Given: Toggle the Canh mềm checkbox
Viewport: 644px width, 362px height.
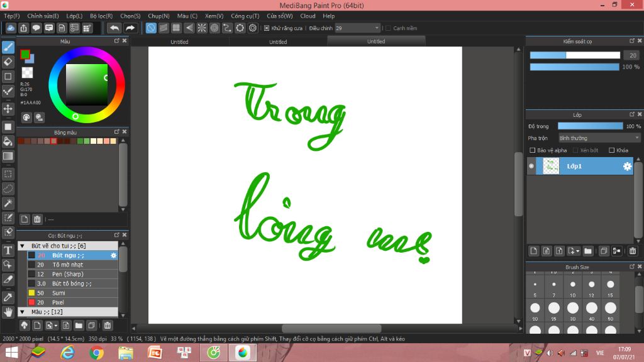Looking at the screenshot, I should [x=388, y=28].
